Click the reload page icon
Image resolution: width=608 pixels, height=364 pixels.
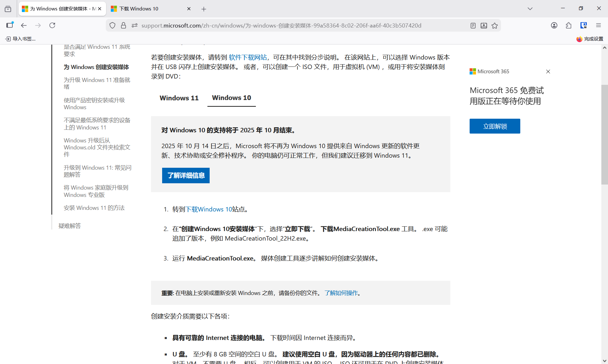click(52, 25)
